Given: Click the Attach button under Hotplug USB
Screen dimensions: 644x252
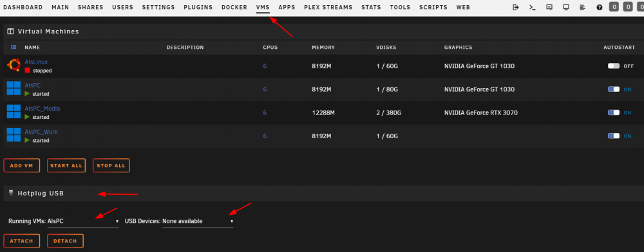Looking at the screenshot, I should pyautogui.click(x=21, y=241).
